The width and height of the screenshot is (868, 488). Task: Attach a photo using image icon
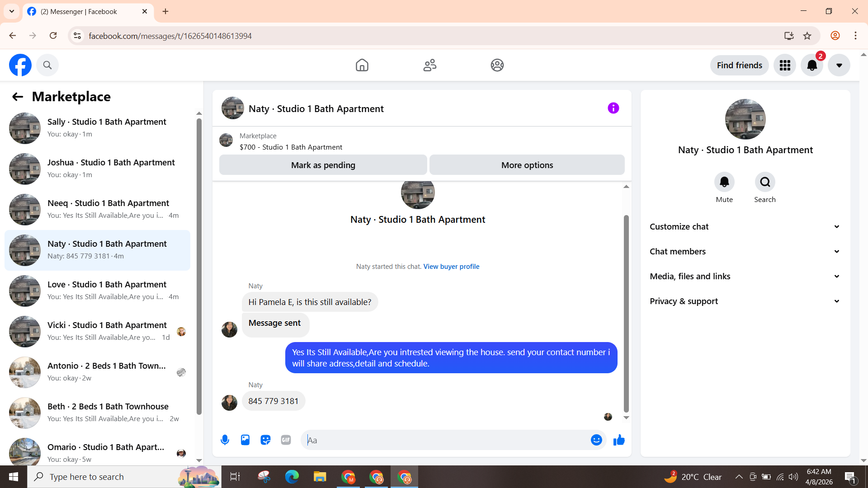coord(245,440)
